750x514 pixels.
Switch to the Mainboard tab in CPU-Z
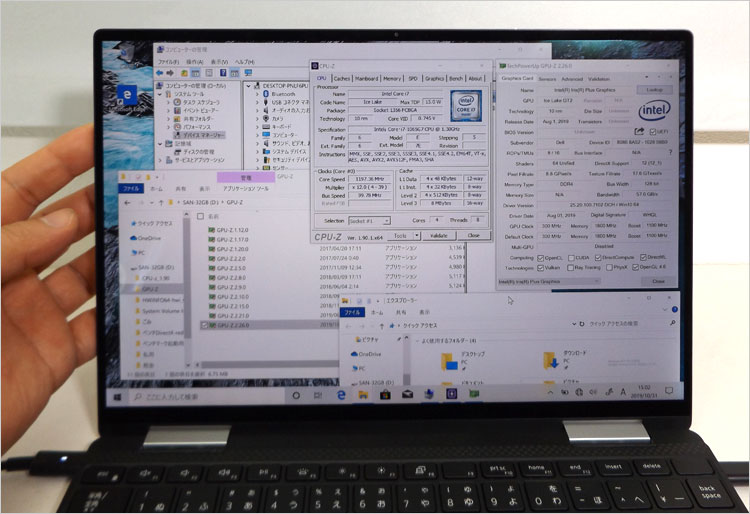[366, 78]
